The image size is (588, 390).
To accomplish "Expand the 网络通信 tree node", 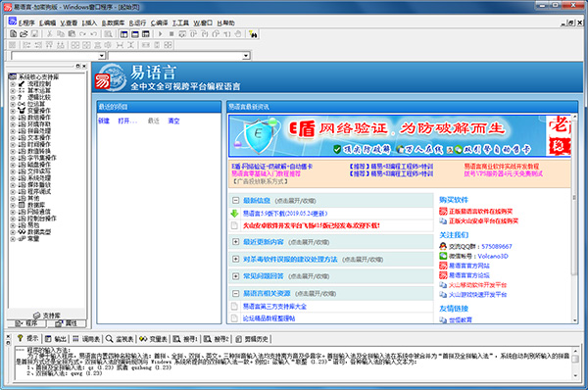I will 13,212.
